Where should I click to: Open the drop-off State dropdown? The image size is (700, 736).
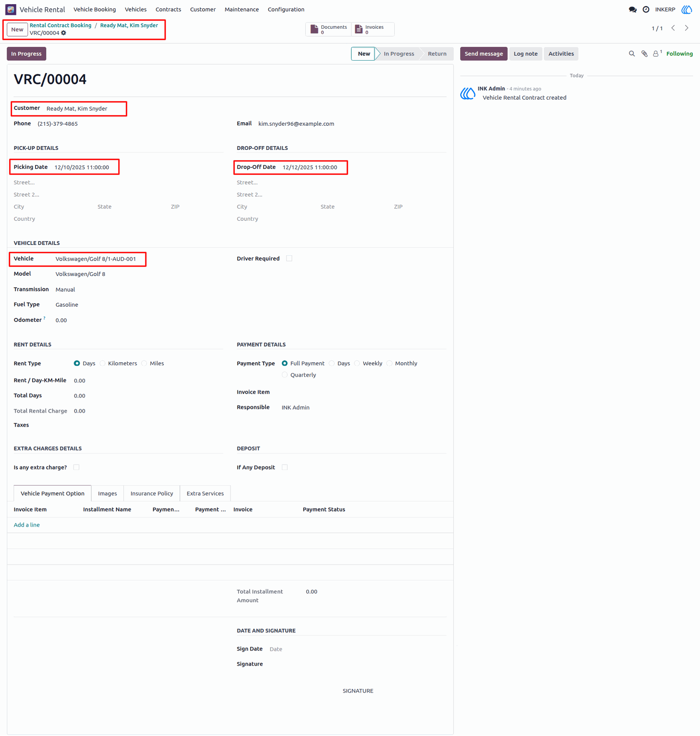tap(354, 207)
